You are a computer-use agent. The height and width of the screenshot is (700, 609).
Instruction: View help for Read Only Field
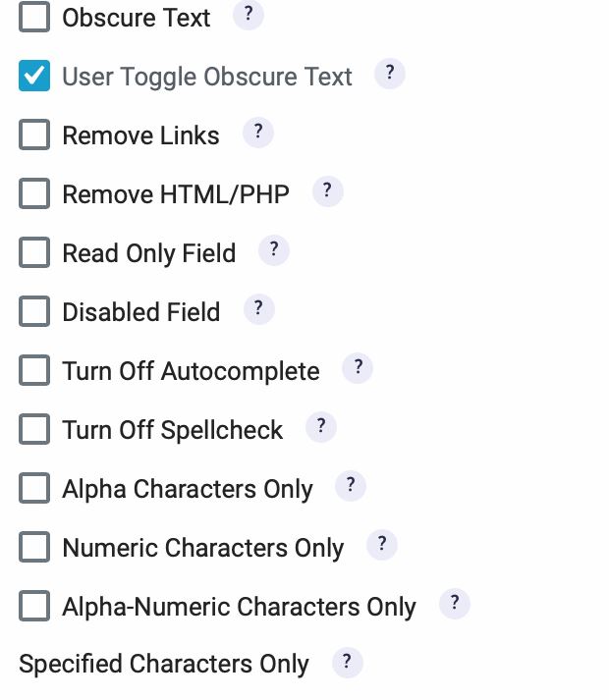(x=274, y=250)
